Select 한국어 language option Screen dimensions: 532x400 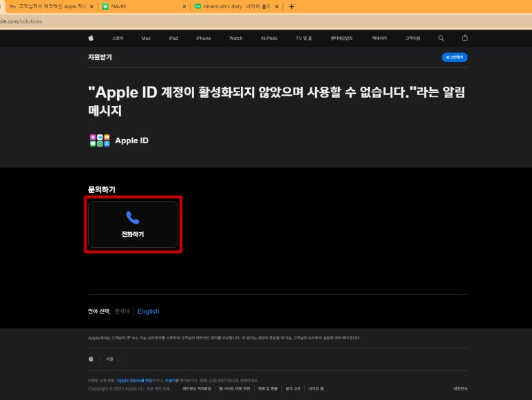coord(122,311)
